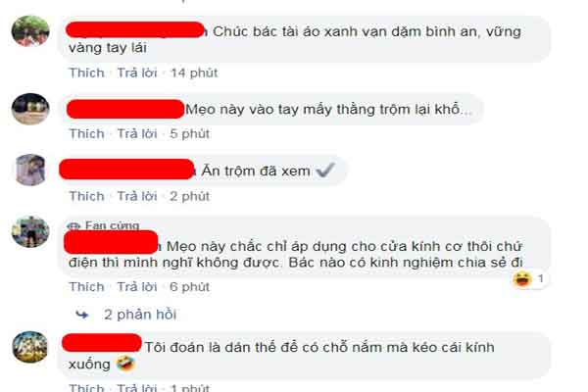The height and width of the screenshot is (392, 588).
Task: Click Trả lời under 'Ăn trộm đã xem' comment
Action: point(137,196)
